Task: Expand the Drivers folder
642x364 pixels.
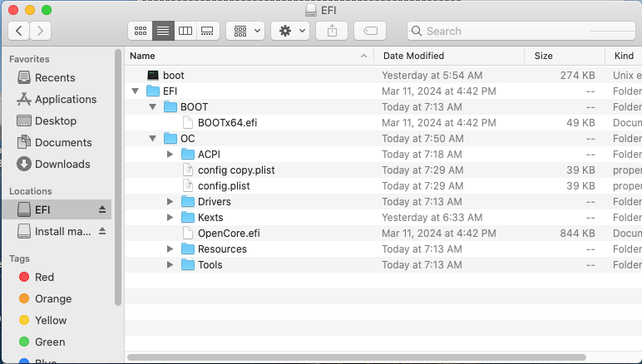Action: click(170, 202)
